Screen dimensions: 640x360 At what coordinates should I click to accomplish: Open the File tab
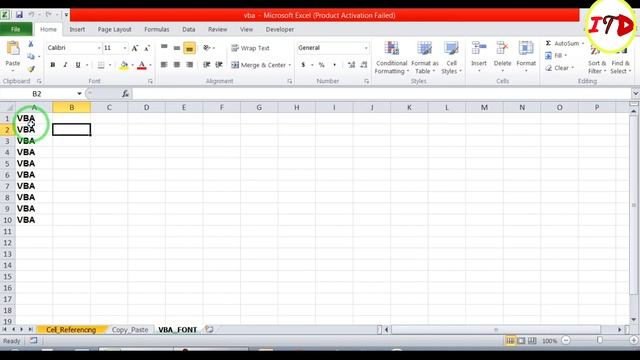click(x=16, y=29)
